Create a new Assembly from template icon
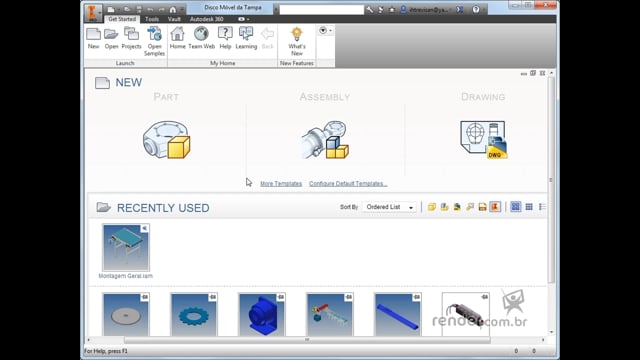The height and width of the screenshot is (360, 640). tap(325, 140)
